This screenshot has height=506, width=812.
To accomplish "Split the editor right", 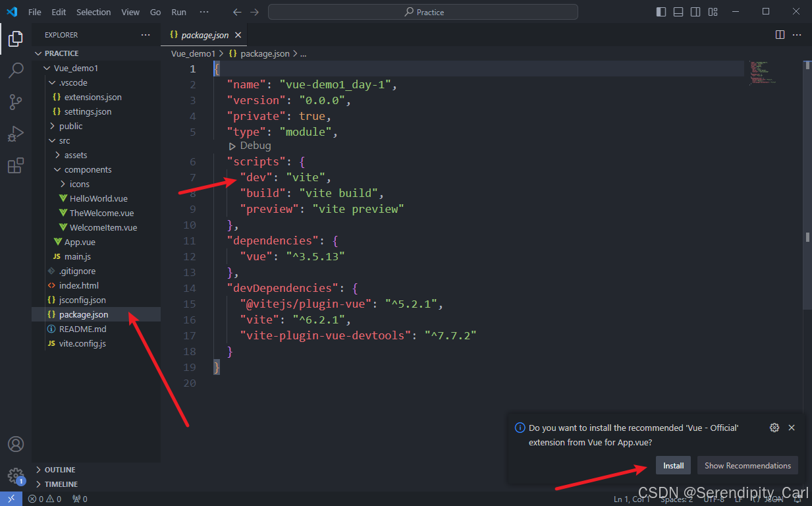I will click(x=780, y=35).
